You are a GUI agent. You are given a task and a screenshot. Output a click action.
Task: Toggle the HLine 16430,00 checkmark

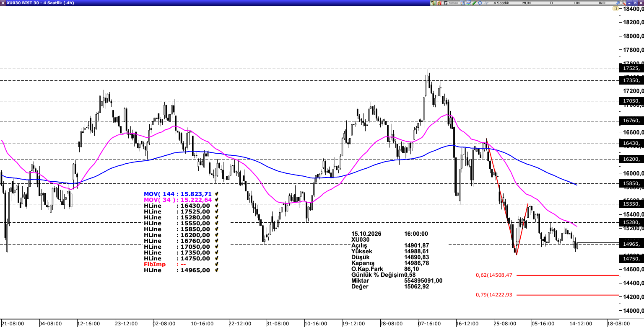tap(216, 206)
